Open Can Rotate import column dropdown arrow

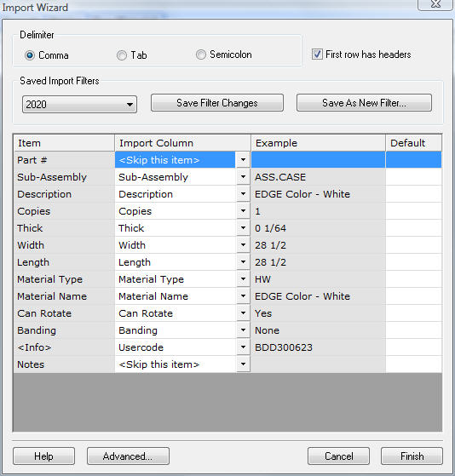tap(243, 313)
